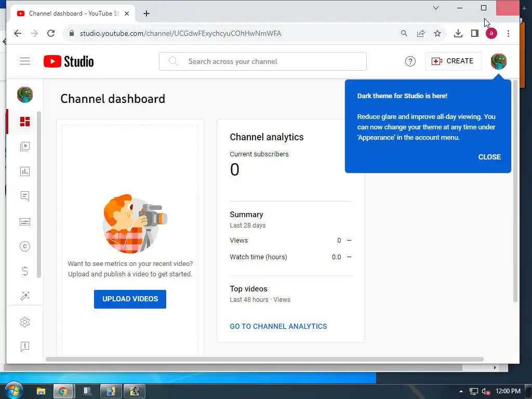Toggle the browser side panel icon
Image resolution: width=532 pixels, height=399 pixels.
475,33
